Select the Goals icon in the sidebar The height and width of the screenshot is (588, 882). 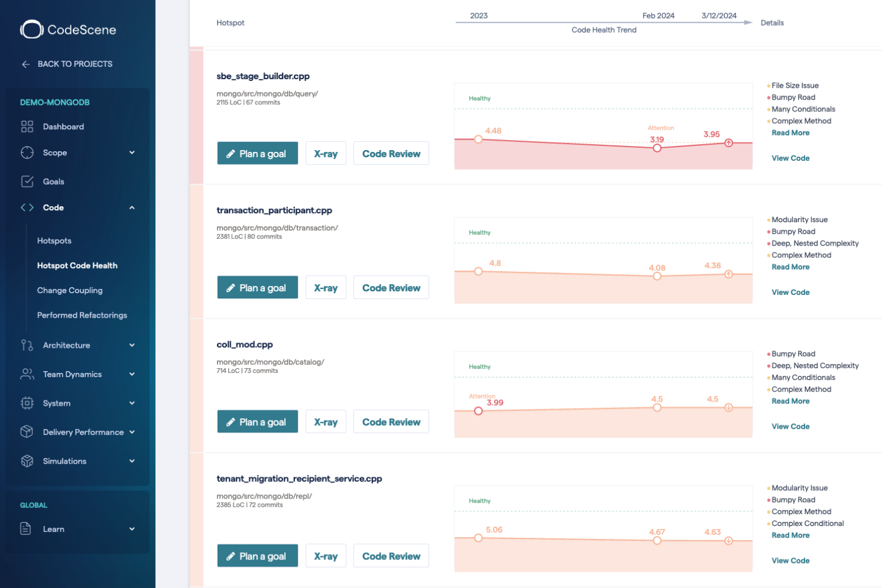(x=26, y=181)
